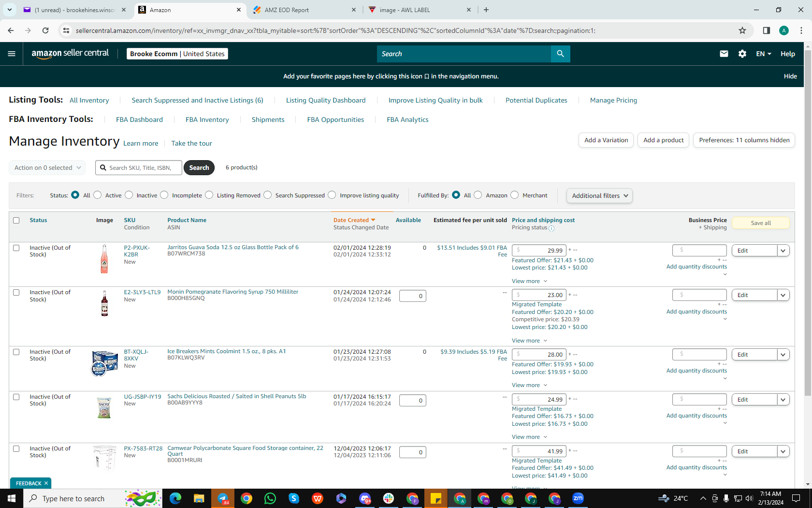Open the Seller Central hamburger menu
Viewport: 812px width, 508px height.
tap(12, 54)
